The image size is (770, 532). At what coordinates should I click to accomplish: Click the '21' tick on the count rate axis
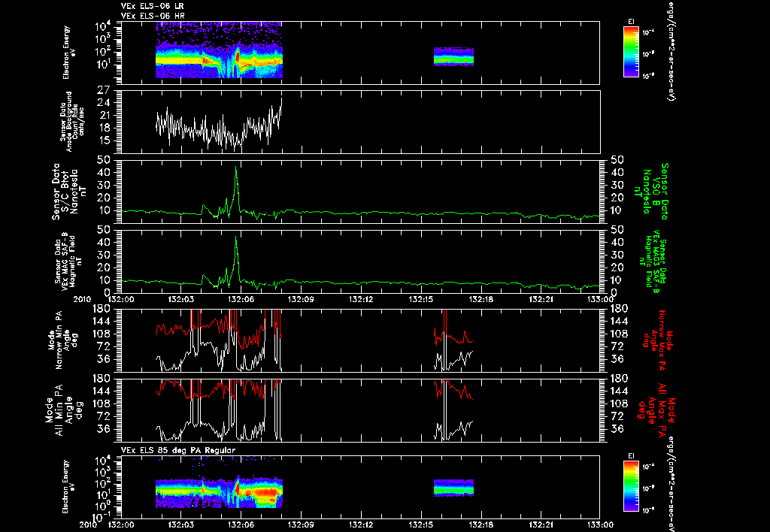pyautogui.click(x=104, y=116)
